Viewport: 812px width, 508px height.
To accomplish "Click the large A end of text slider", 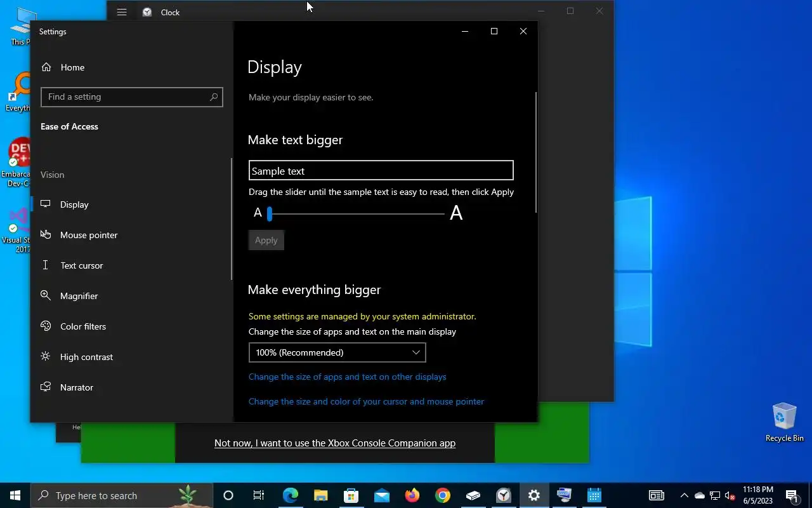I will (456, 213).
